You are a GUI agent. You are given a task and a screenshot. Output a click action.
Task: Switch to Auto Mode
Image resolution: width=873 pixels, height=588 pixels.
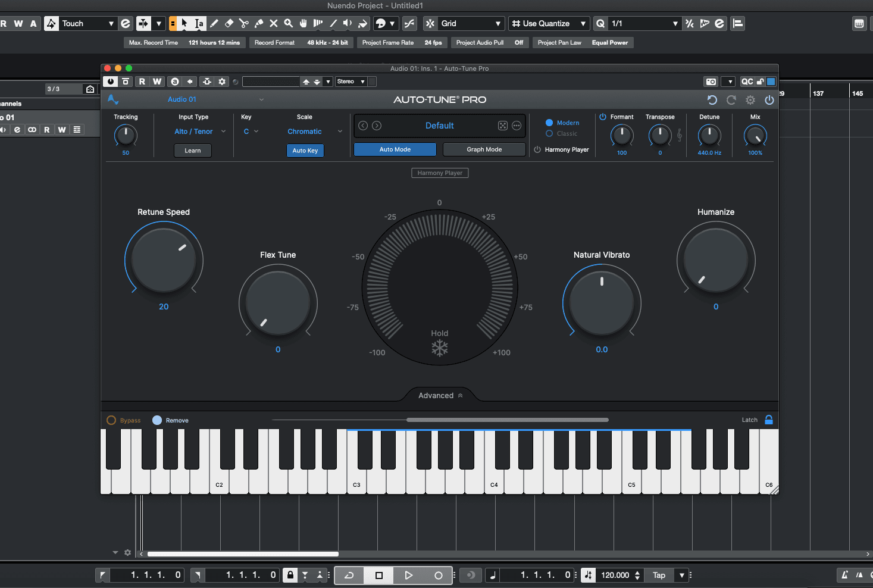pos(395,149)
